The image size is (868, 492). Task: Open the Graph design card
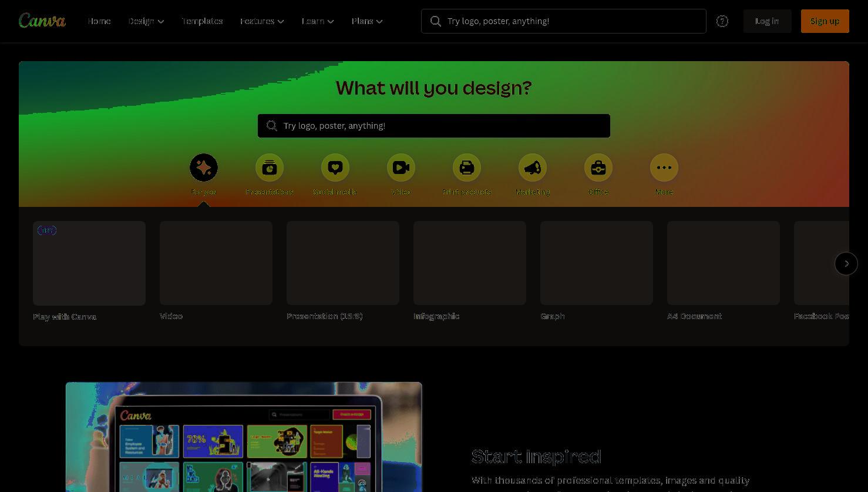point(597,263)
